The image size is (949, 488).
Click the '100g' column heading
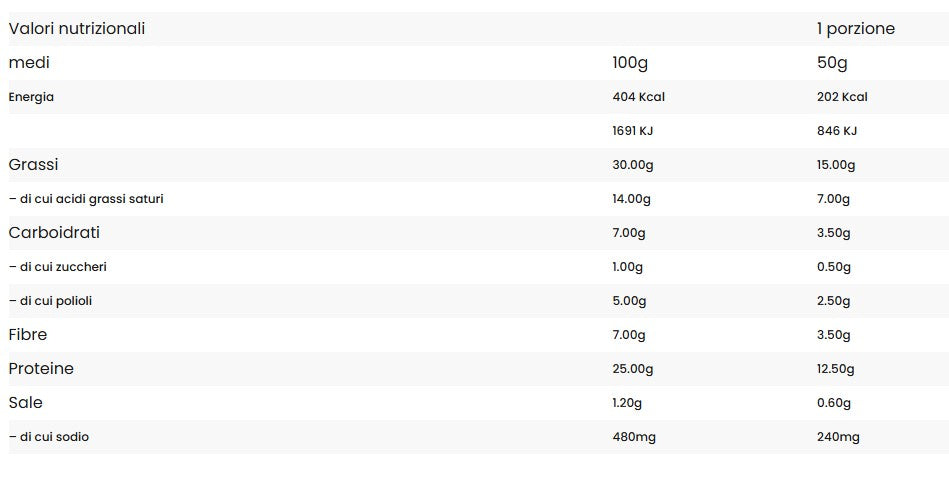coord(630,63)
